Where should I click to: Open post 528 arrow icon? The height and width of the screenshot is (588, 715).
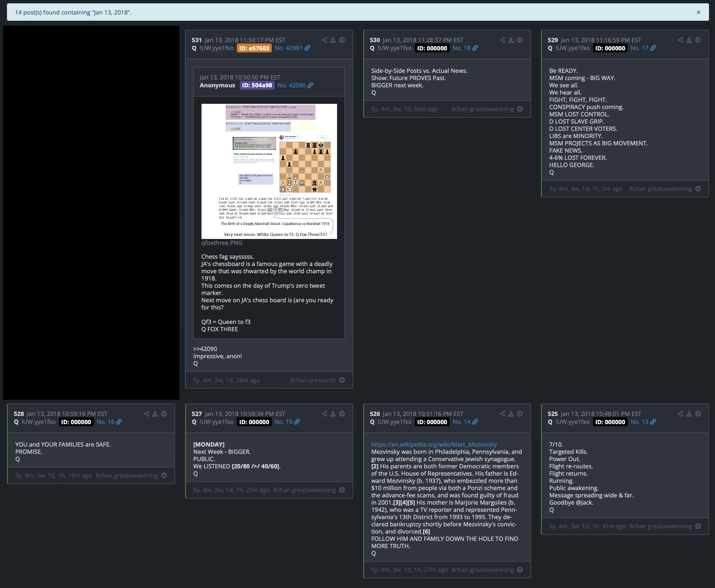click(x=164, y=414)
